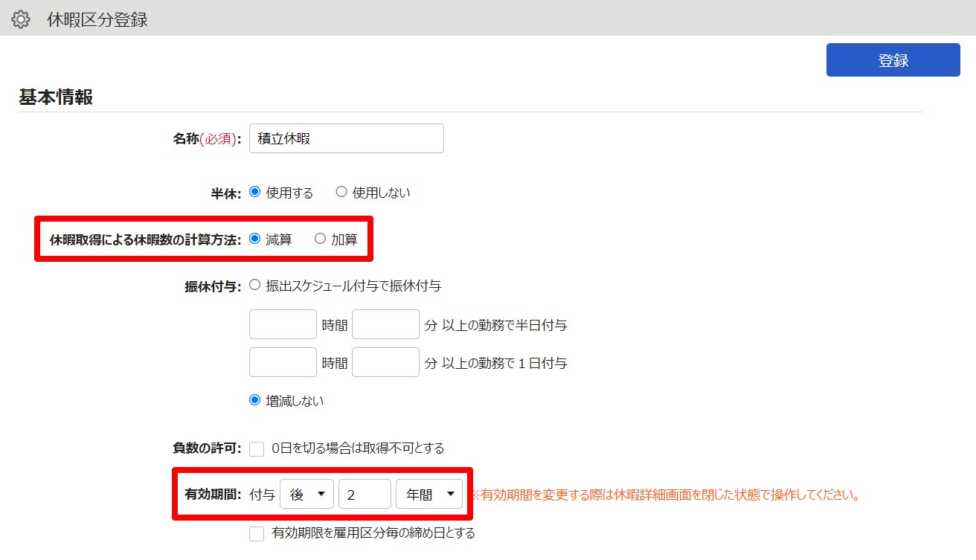
Task: Choose 減算 calculation method radio
Action: pyautogui.click(x=255, y=239)
